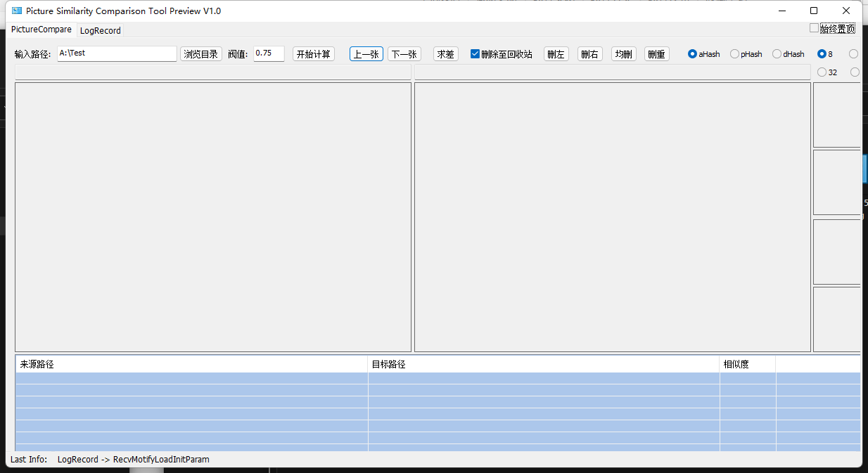The image size is (868, 473).
Task: Choose the pHash algorithm option
Action: click(x=735, y=54)
